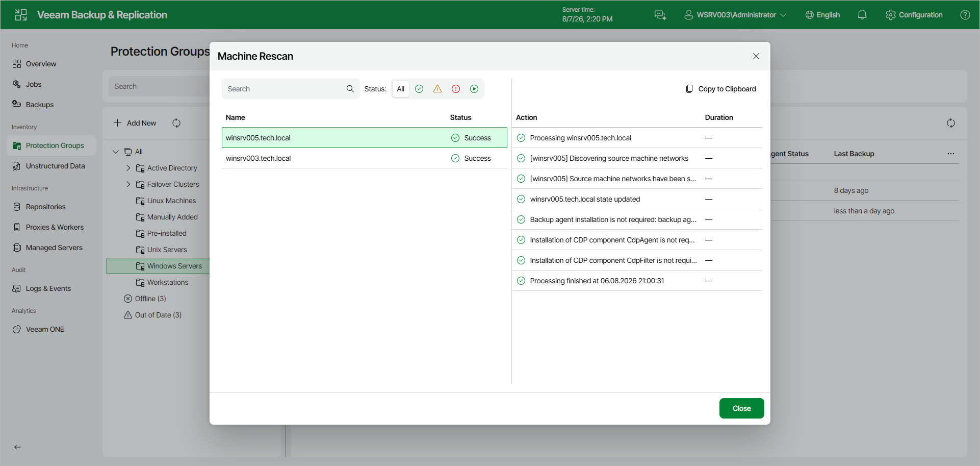Click the Processing finished at 06.08.2026 row

click(x=637, y=281)
